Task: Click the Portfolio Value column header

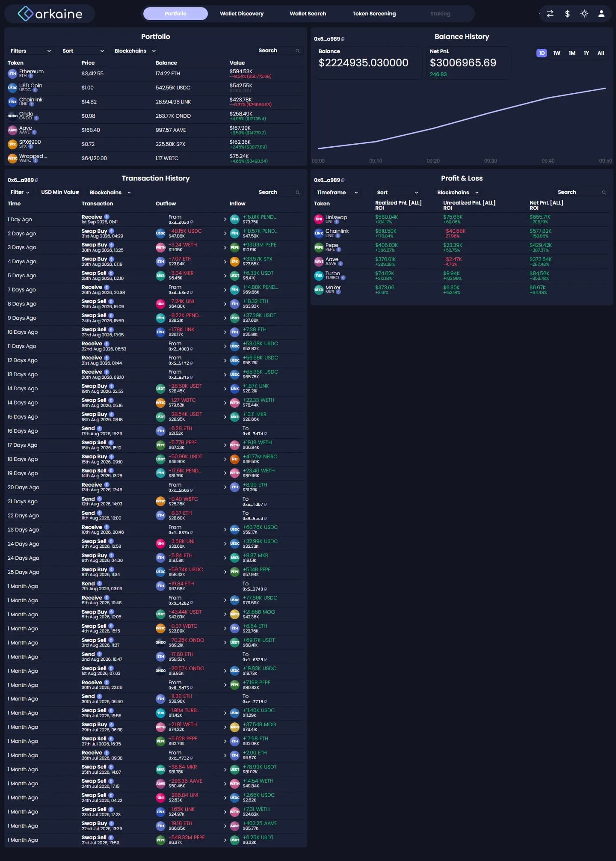Action: (x=237, y=63)
